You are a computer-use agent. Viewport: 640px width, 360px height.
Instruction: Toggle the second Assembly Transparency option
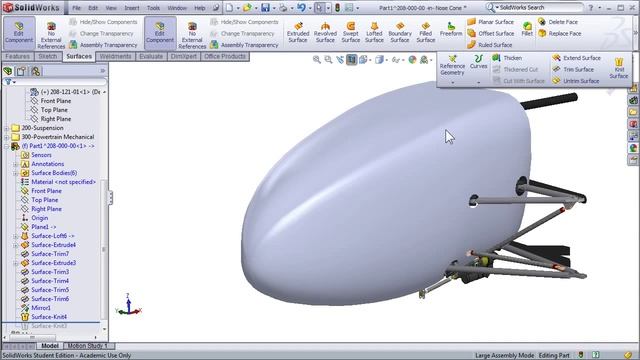coord(244,45)
